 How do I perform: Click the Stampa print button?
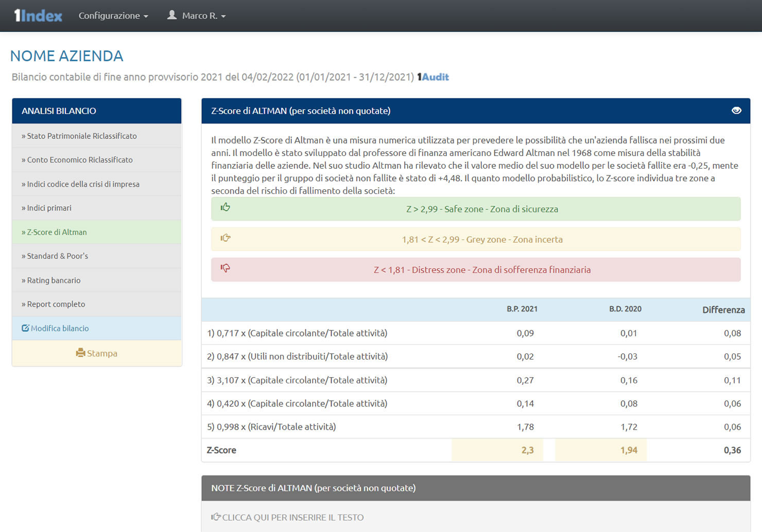click(97, 353)
